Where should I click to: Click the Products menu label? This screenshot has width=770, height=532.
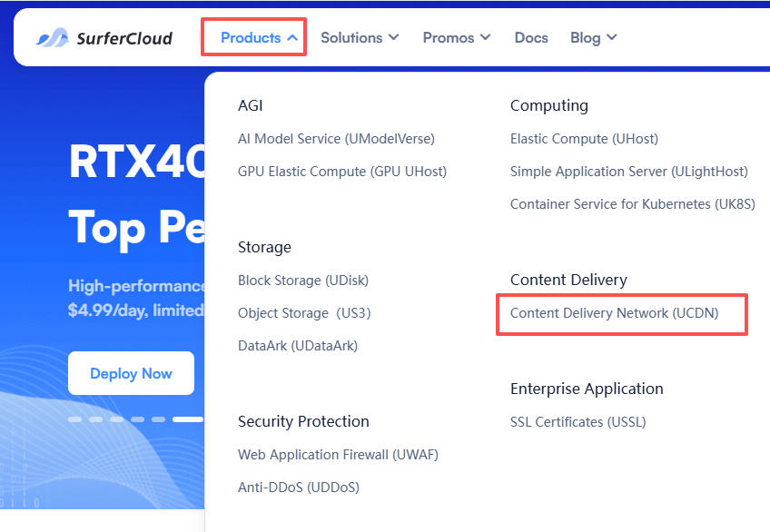tap(251, 38)
